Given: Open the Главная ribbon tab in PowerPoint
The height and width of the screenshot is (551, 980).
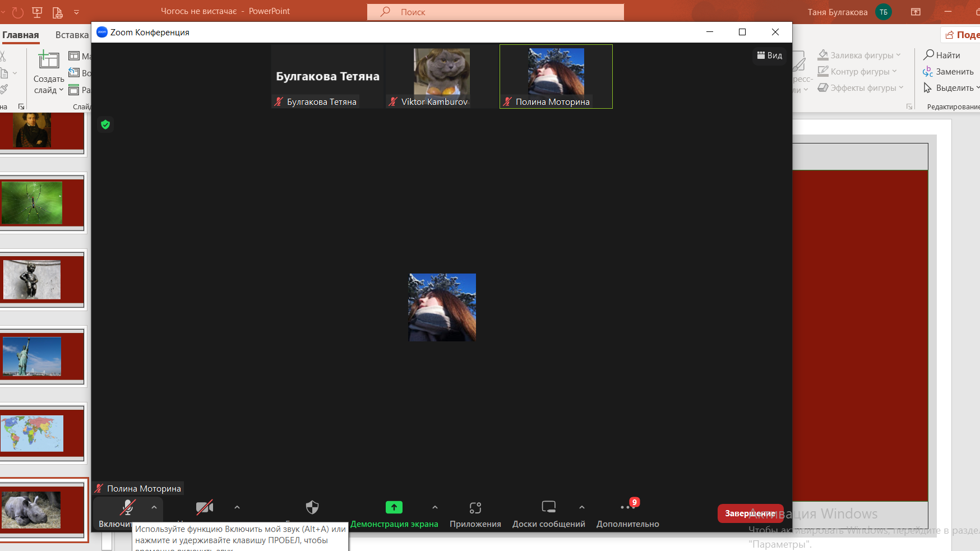Looking at the screenshot, I should pyautogui.click(x=21, y=35).
